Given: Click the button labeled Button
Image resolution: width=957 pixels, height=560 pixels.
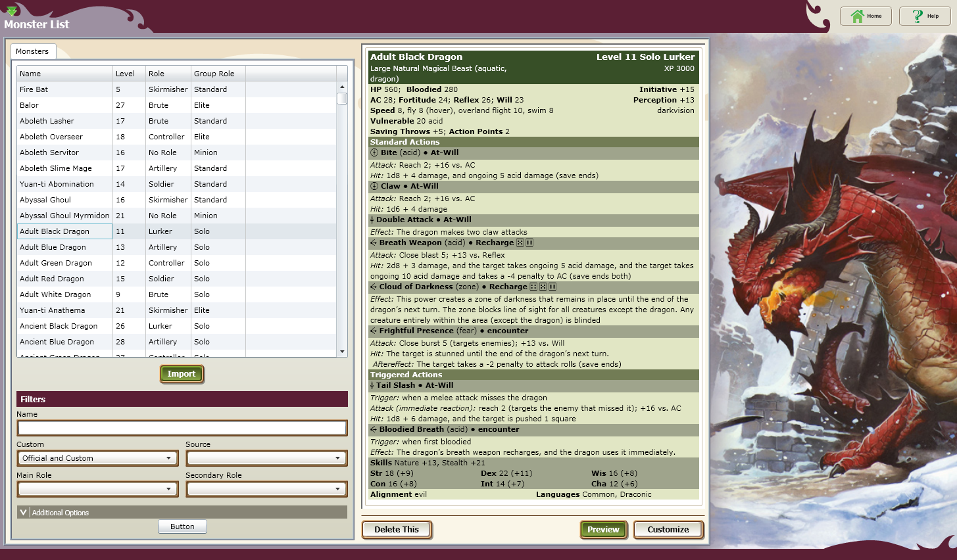Looking at the screenshot, I should tap(182, 526).
